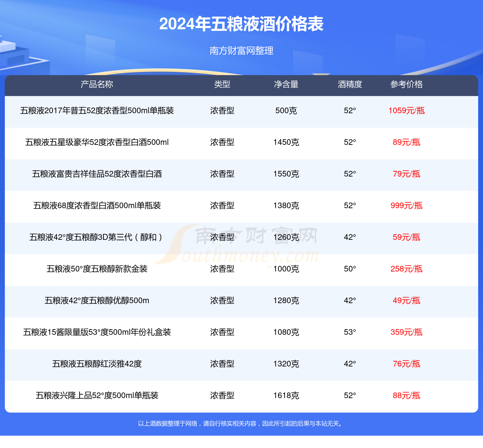Click the 500克 net content cell
The width and height of the screenshot is (483, 448).
(x=286, y=111)
